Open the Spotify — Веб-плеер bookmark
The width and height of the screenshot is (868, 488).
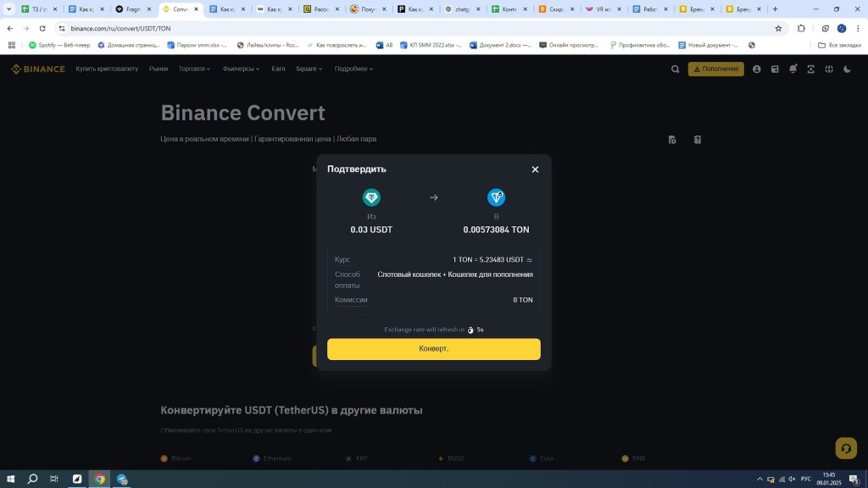tap(59, 45)
